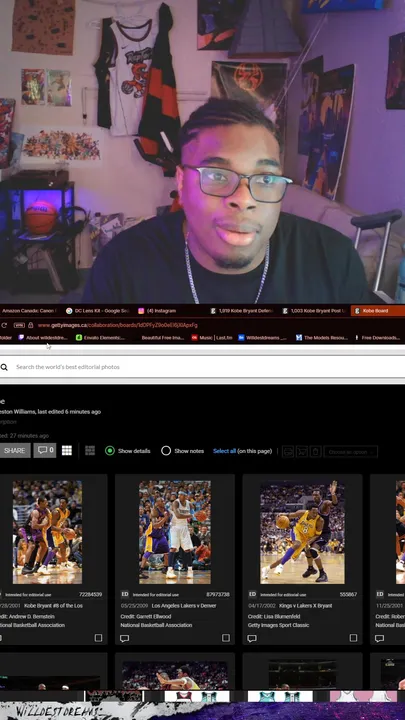This screenshot has width=405, height=720.
Task: Click the date 04/17/2002
Action: [261, 606]
